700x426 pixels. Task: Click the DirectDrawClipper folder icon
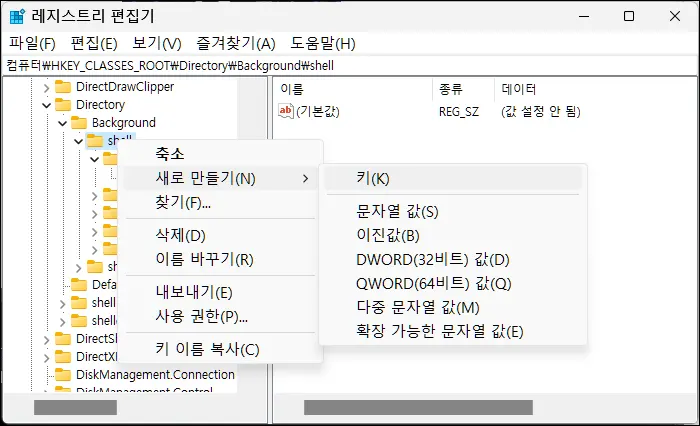click(x=63, y=87)
